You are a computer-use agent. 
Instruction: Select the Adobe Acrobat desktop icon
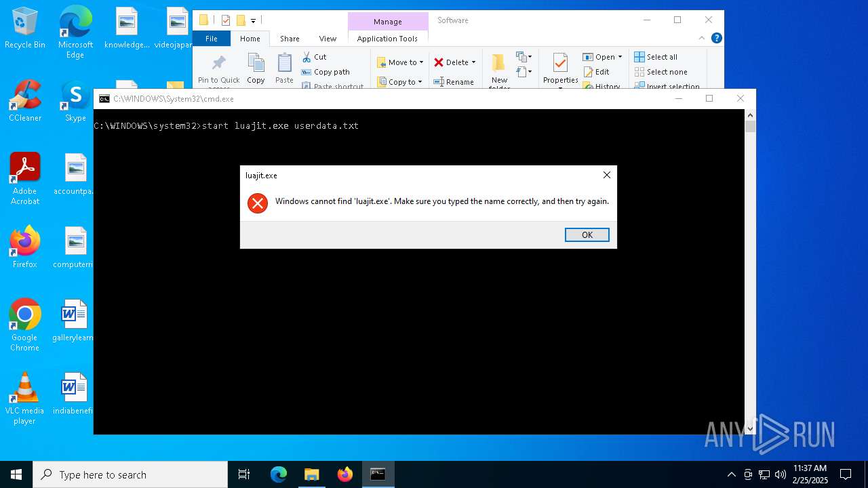pyautogui.click(x=25, y=178)
